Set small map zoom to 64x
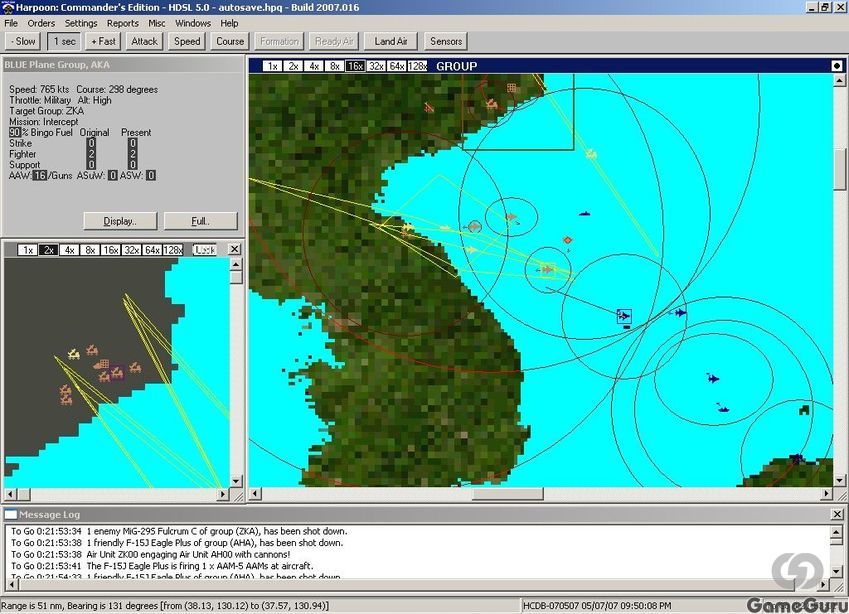849x614 pixels. pos(152,250)
